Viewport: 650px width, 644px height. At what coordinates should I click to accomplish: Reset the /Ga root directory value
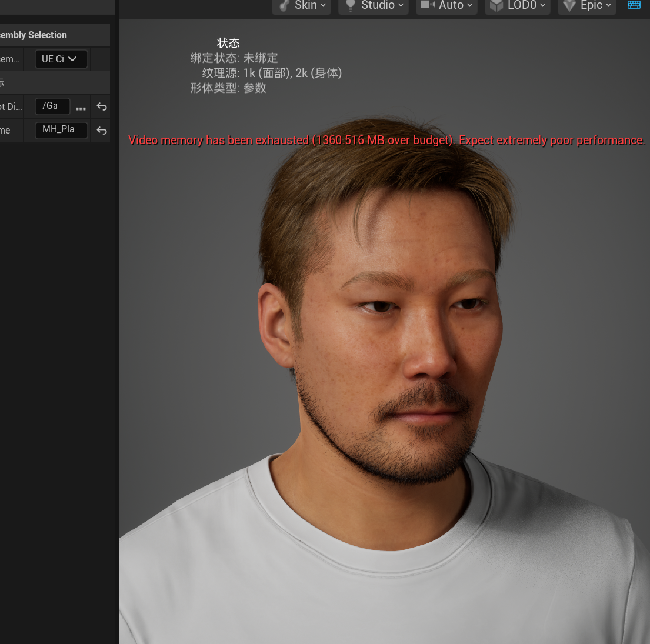102,107
